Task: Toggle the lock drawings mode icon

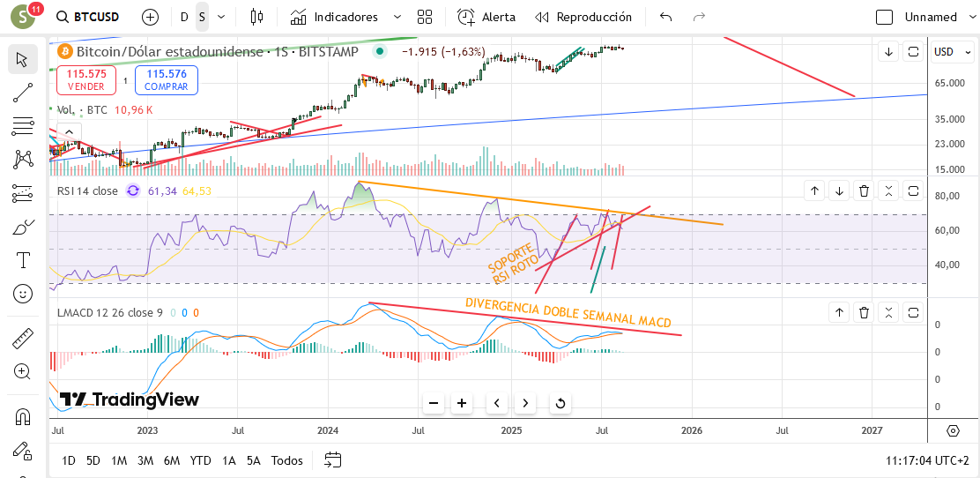Action: pos(23,450)
